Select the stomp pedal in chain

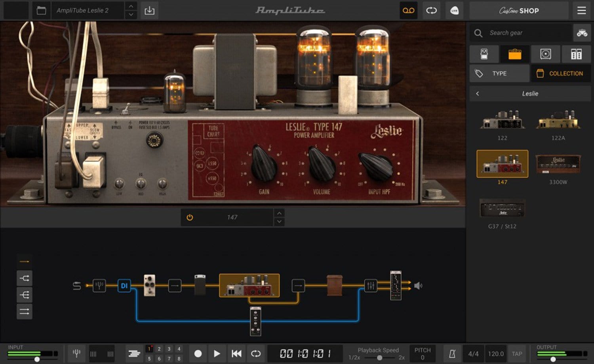point(149,285)
